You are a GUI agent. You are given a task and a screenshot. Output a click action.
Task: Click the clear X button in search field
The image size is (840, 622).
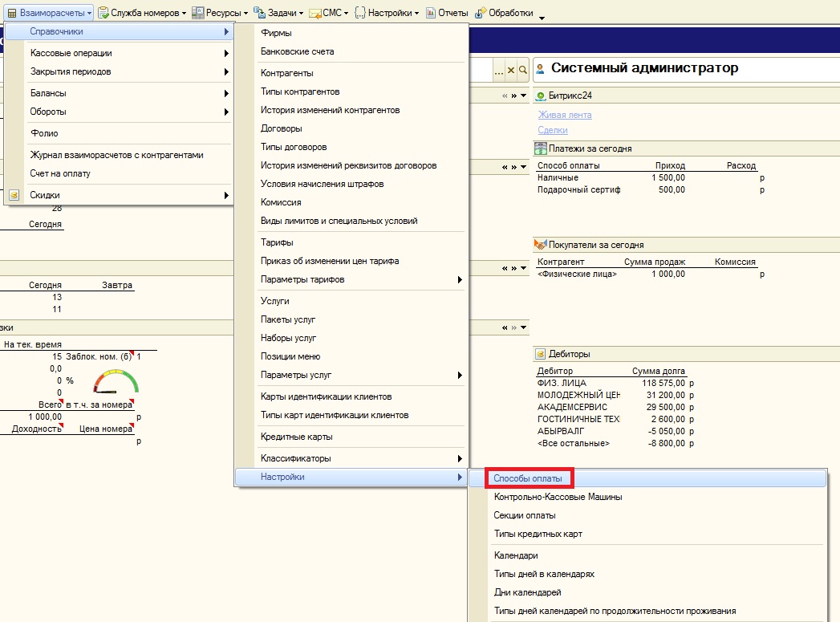coord(511,70)
